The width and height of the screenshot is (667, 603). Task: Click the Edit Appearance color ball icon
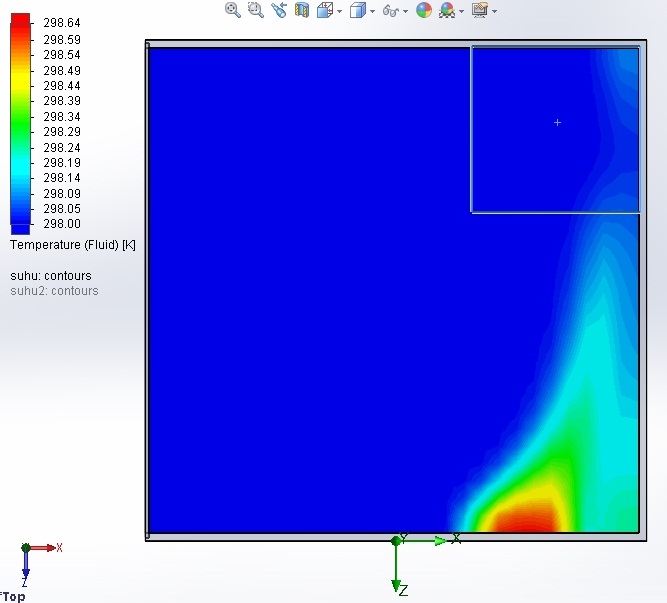pyautogui.click(x=424, y=10)
